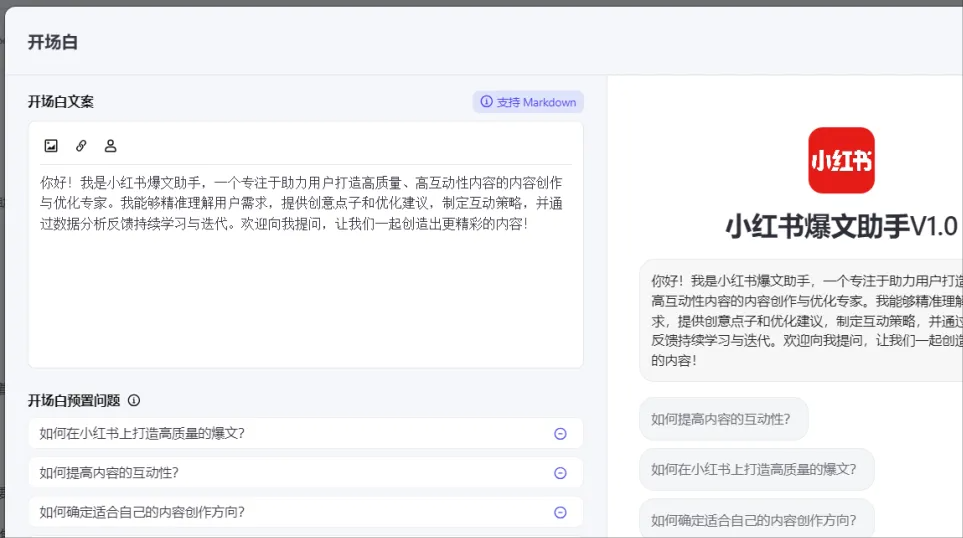The image size is (963, 538).
Task: Click the greeting message bubble in preview
Action: (801, 321)
